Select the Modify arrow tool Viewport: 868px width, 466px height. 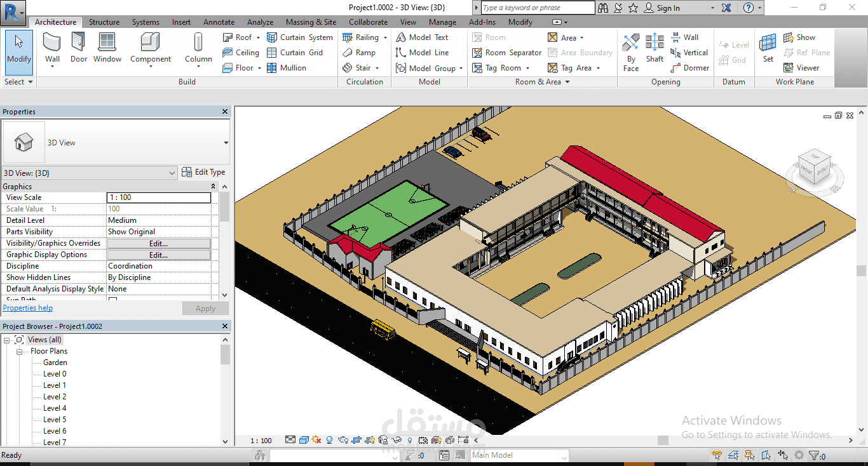tap(18, 52)
